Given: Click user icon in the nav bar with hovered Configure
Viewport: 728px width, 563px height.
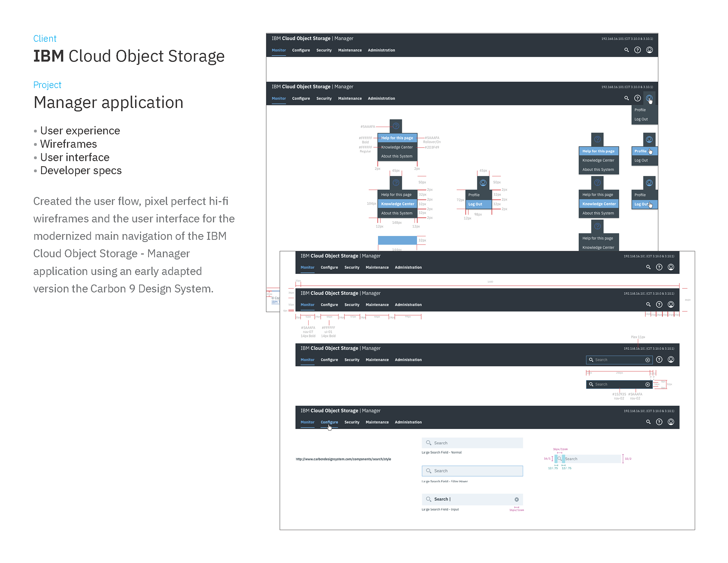Looking at the screenshot, I should [x=671, y=422].
